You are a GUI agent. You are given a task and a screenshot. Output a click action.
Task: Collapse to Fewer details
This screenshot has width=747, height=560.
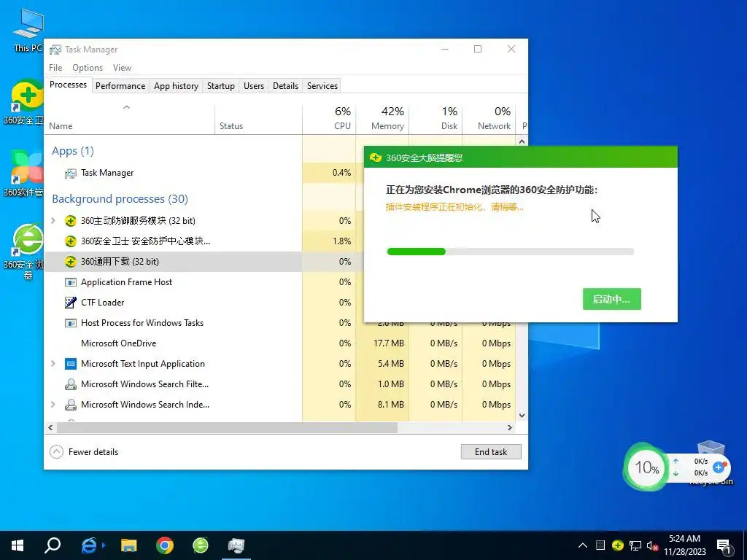point(85,452)
